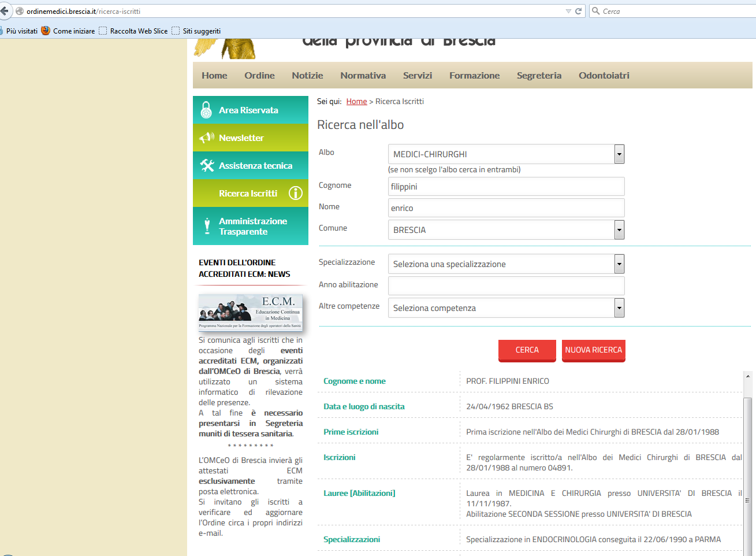This screenshot has width=756, height=556.
Task: Open the Altre competenze dropdown
Action: point(507,307)
